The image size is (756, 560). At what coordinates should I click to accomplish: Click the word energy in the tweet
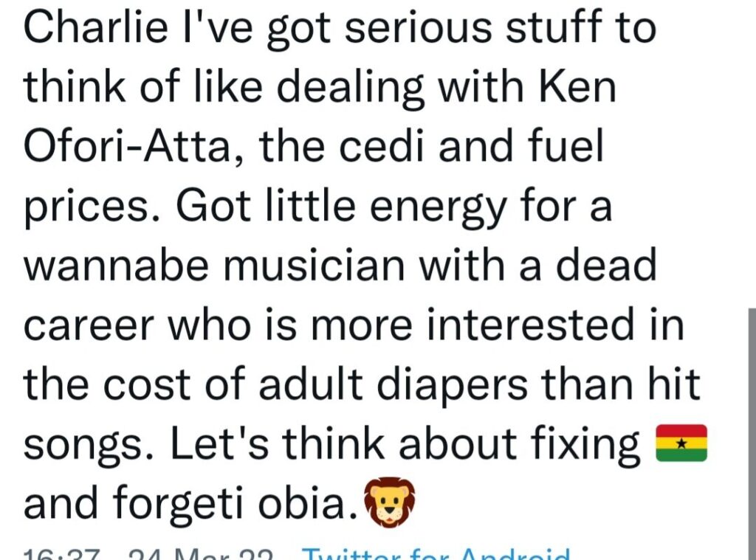(438, 208)
